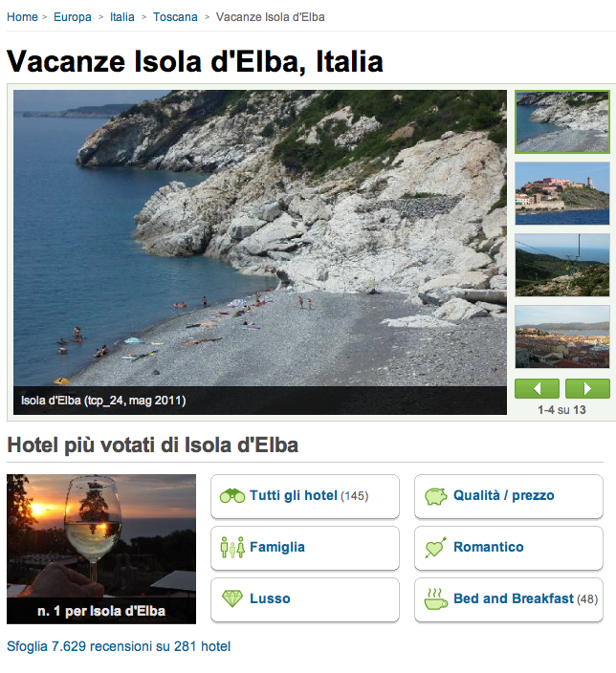Image resolution: width=616 pixels, height=673 pixels.
Task: Show previous photos with left arrow
Action: point(537,388)
